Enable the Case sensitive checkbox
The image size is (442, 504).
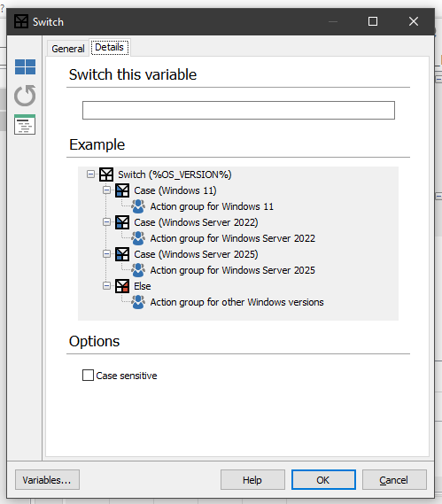[88, 375]
